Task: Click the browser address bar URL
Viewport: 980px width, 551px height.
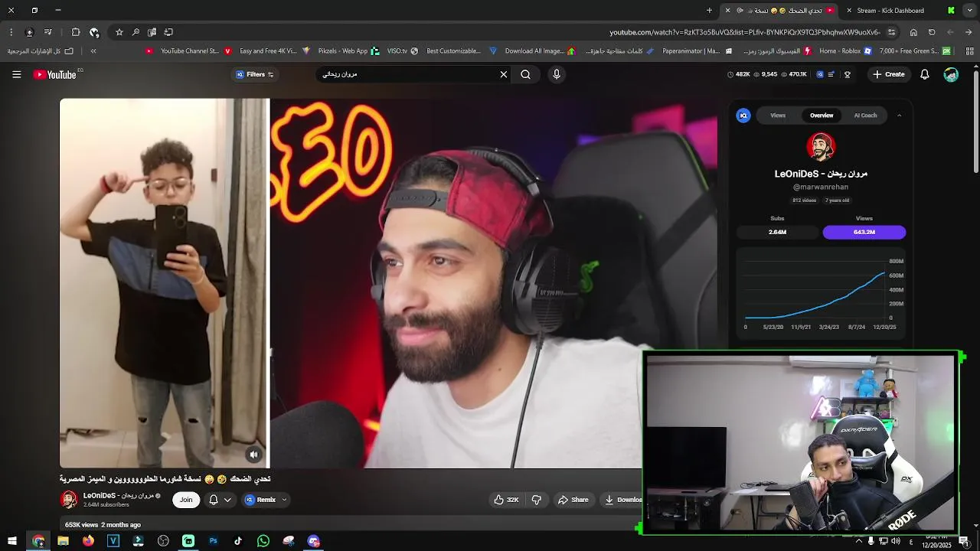Action: click(744, 32)
